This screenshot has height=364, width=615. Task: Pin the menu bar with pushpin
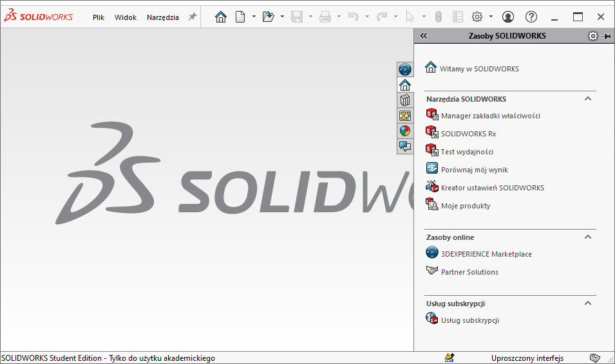click(x=192, y=17)
